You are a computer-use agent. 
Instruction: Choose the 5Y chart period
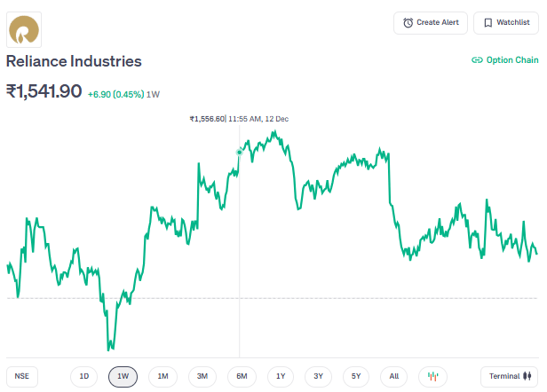357,376
